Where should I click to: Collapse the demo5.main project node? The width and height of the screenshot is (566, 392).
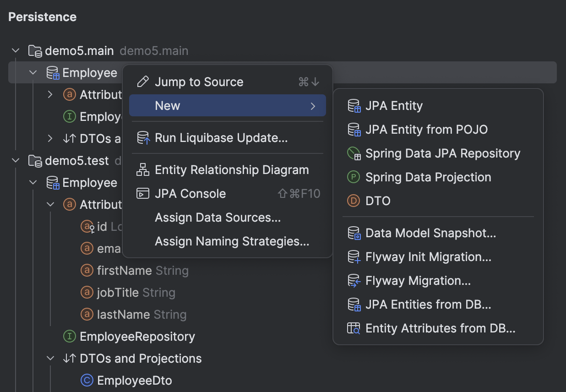coord(15,50)
